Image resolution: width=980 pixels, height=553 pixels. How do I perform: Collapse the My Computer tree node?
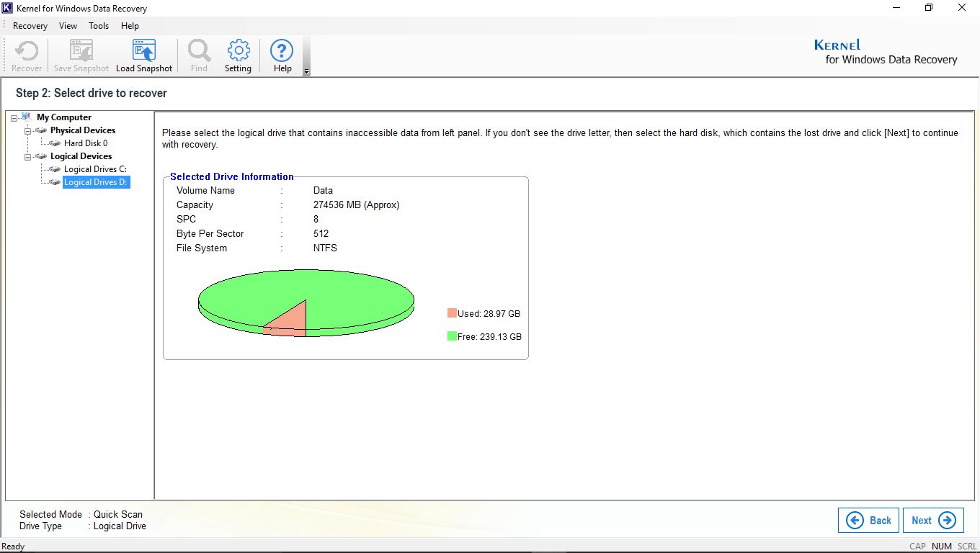coord(14,118)
